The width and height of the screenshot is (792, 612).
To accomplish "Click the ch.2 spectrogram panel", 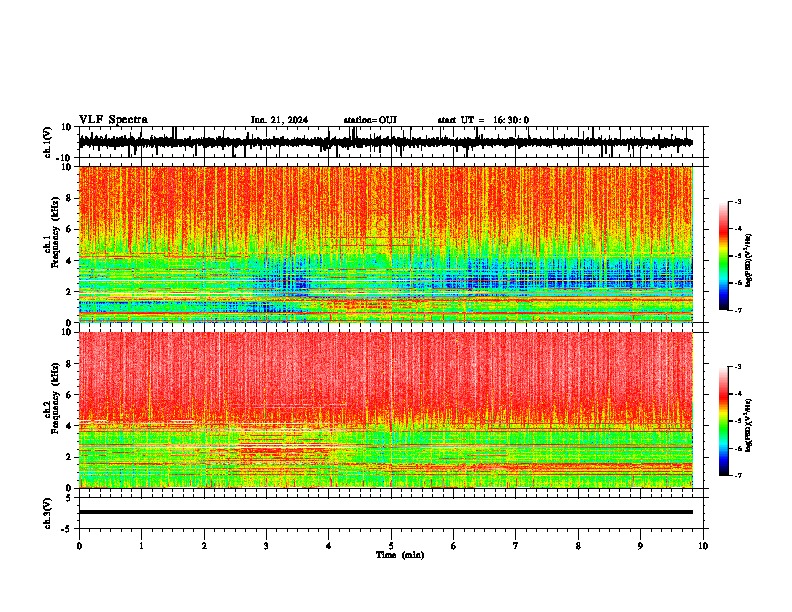I will point(386,410).
